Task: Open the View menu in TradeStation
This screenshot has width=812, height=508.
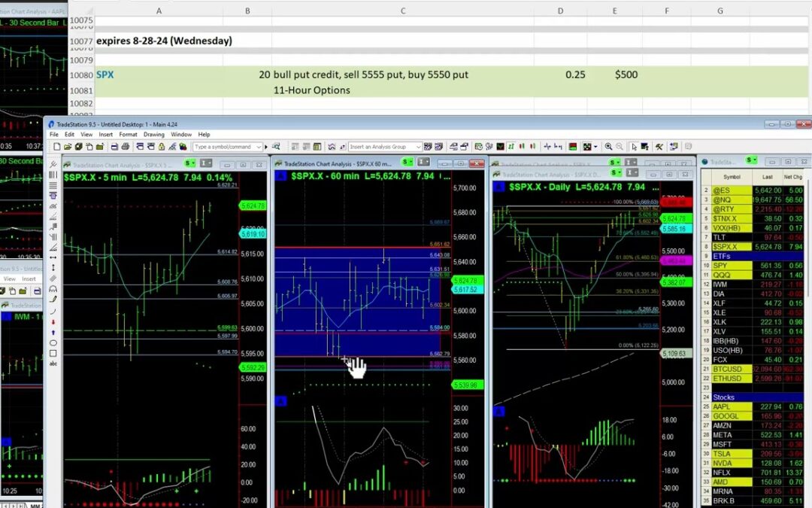Action: tap(86, 134)
